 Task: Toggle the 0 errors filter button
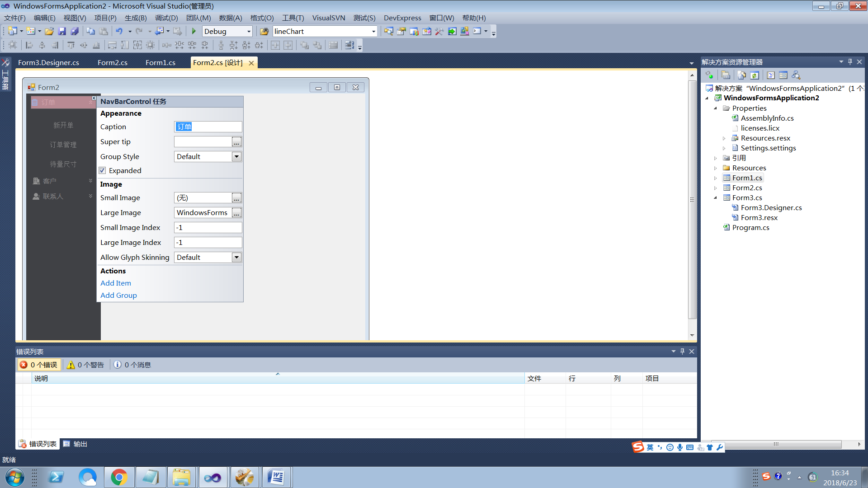tap(39, 365)
